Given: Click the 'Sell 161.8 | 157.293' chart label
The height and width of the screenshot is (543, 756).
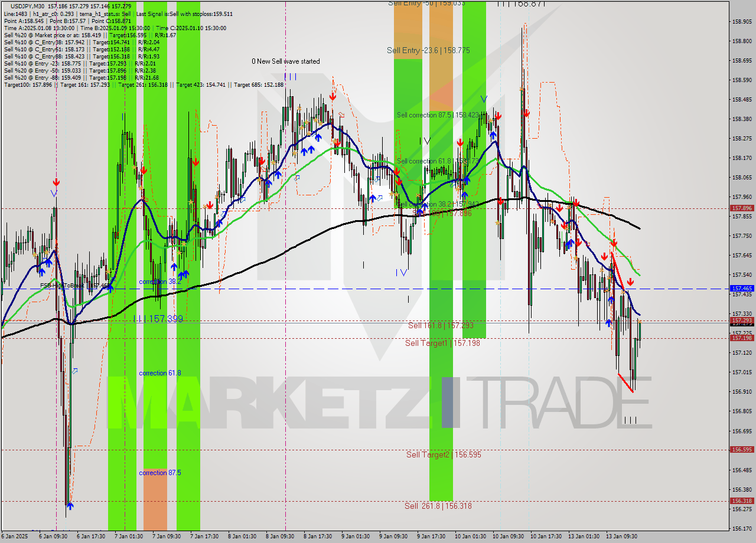Looking at the screenshot, I should point(441,325).
